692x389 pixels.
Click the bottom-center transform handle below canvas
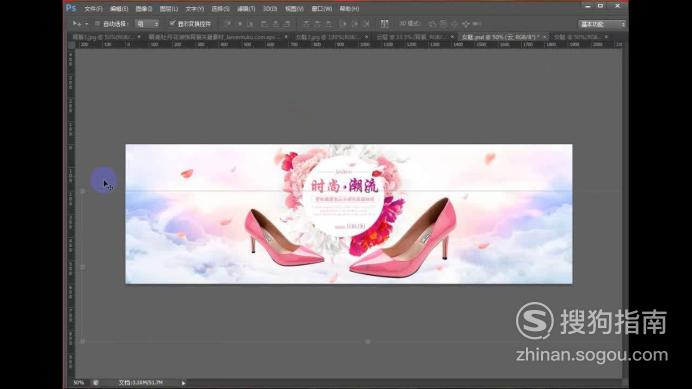coord(367,341)
